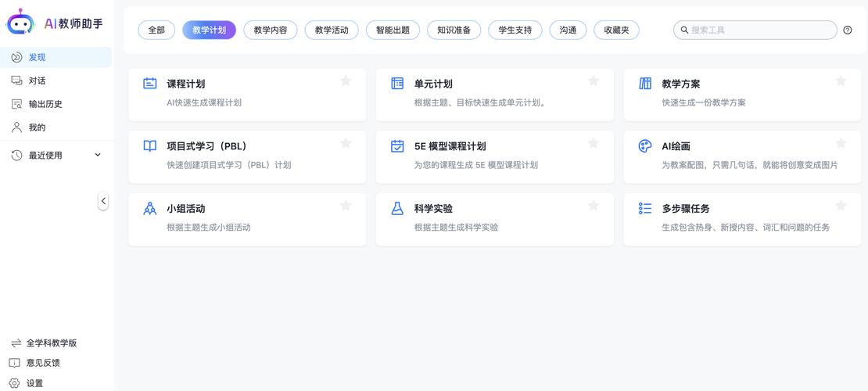868x391 pixels.
Task: Favorite 单元计划 with its star
Action: point(594,81)
